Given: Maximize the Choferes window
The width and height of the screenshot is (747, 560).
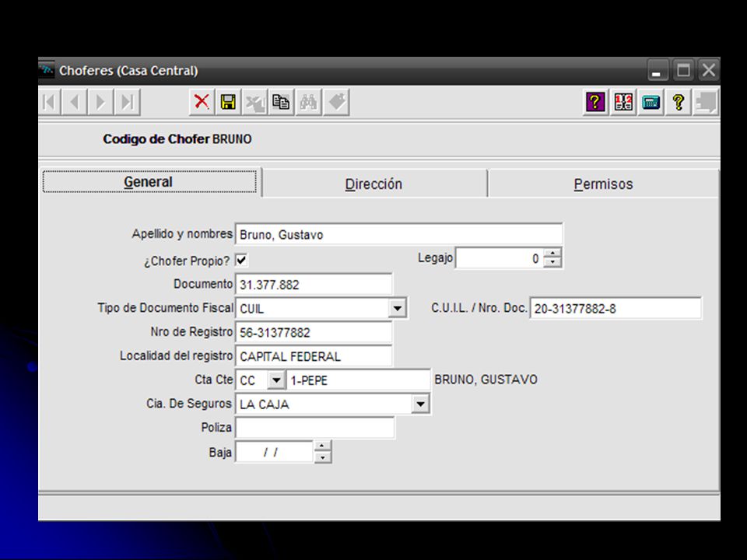Looking at the screenshot, I should pyautogui.click(x=684, y=71).
